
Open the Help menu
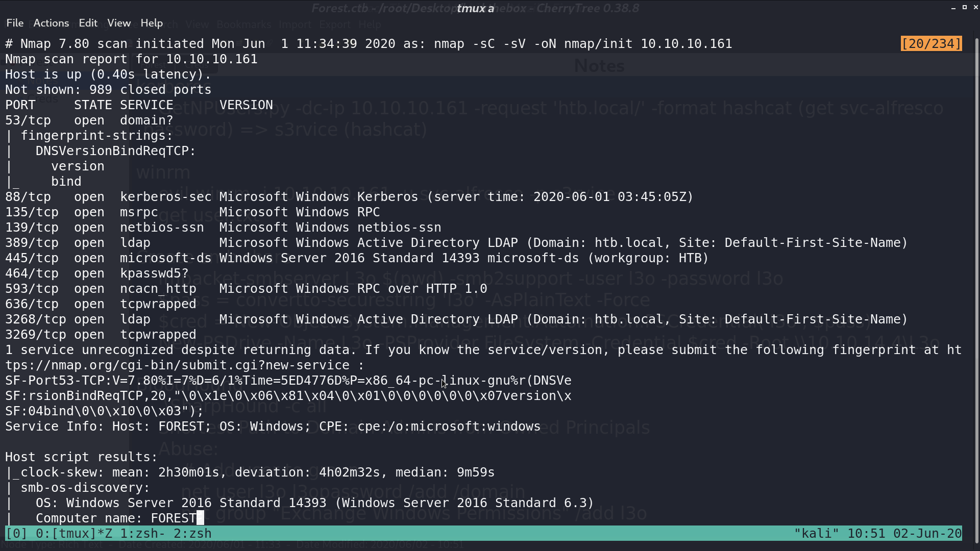click(x=152, y=23)
